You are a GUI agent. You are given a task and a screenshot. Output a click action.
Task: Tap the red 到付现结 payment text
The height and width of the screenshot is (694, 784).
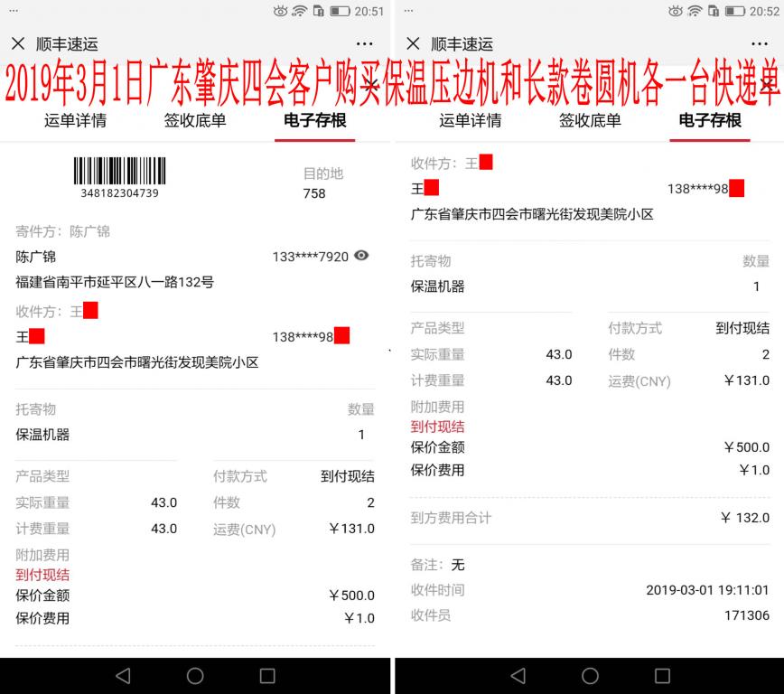42,575
